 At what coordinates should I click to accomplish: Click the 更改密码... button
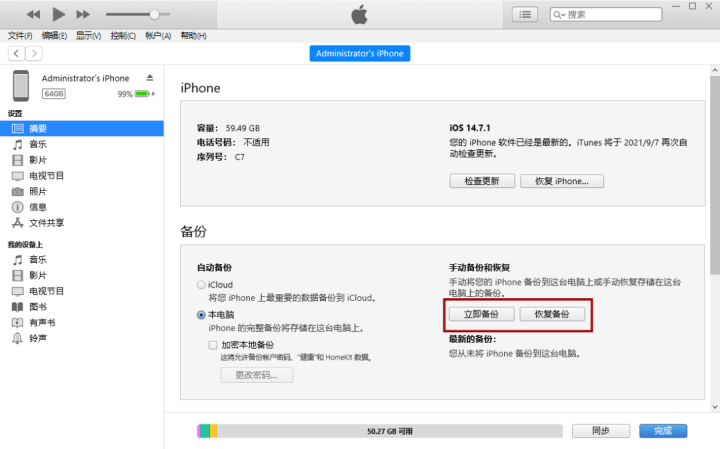pyautogui.click(x=257, y=375)
